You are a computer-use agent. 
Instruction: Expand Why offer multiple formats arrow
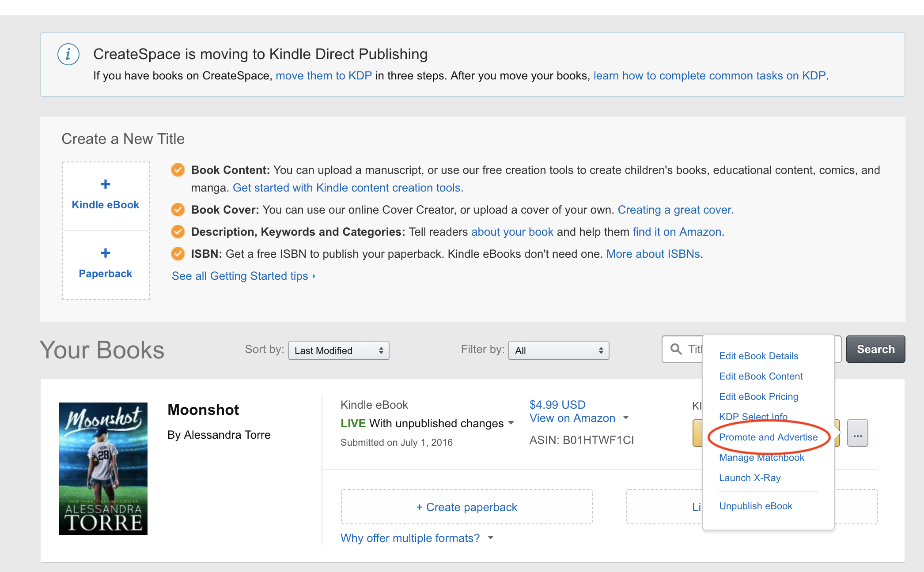[491, 538]
